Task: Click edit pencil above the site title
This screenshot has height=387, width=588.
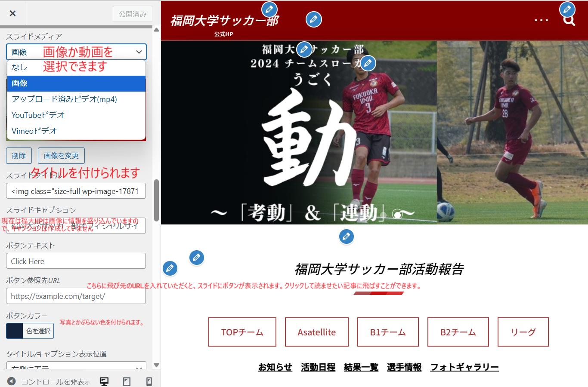Action: pos(269,9)
